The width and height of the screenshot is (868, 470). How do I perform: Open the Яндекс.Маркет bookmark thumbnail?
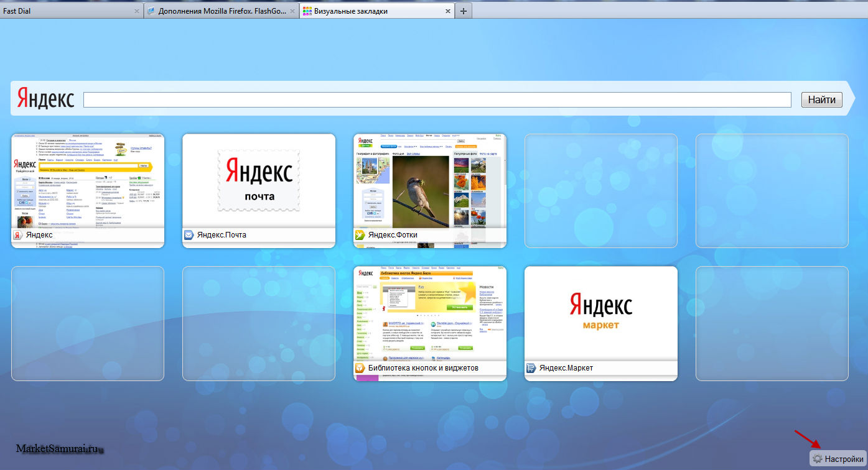point(601,323)
